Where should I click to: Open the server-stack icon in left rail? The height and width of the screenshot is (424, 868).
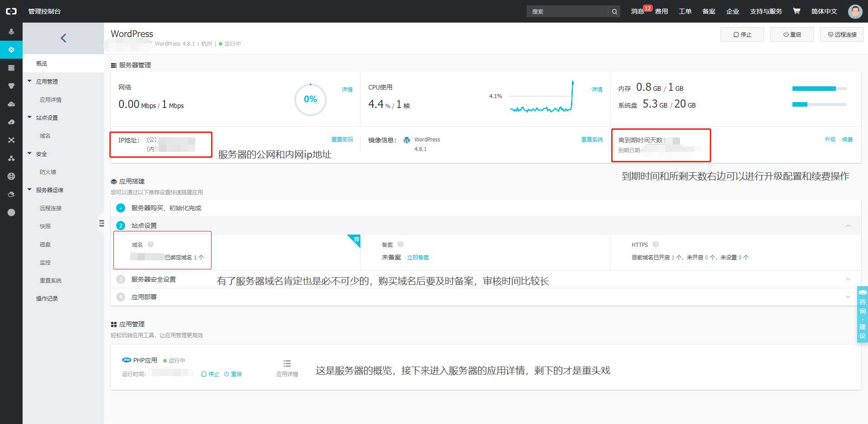tap(11, 68)
